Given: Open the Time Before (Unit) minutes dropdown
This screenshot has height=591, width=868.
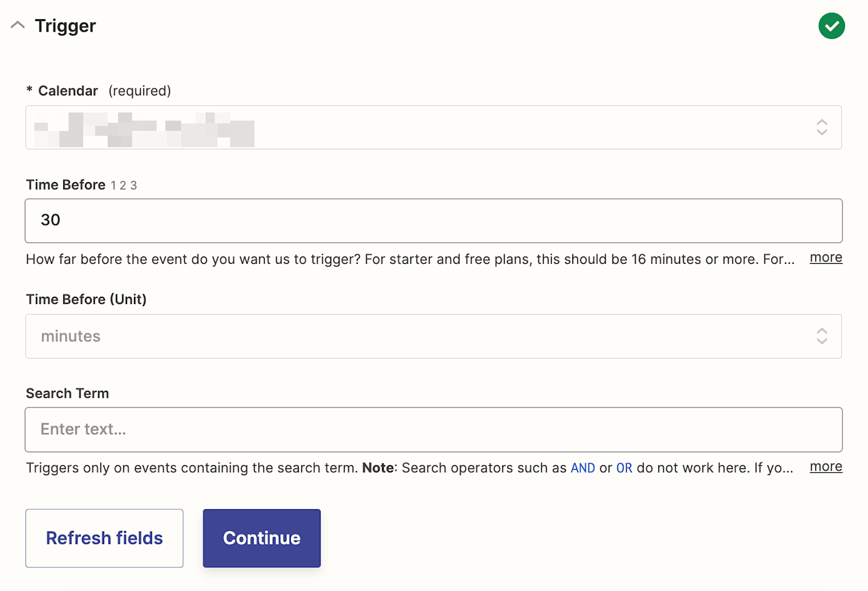Looking at the screenshot, I should (433, 336).
